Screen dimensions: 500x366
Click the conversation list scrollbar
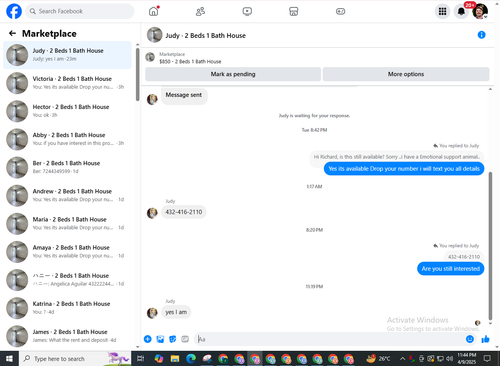[137, 74]
